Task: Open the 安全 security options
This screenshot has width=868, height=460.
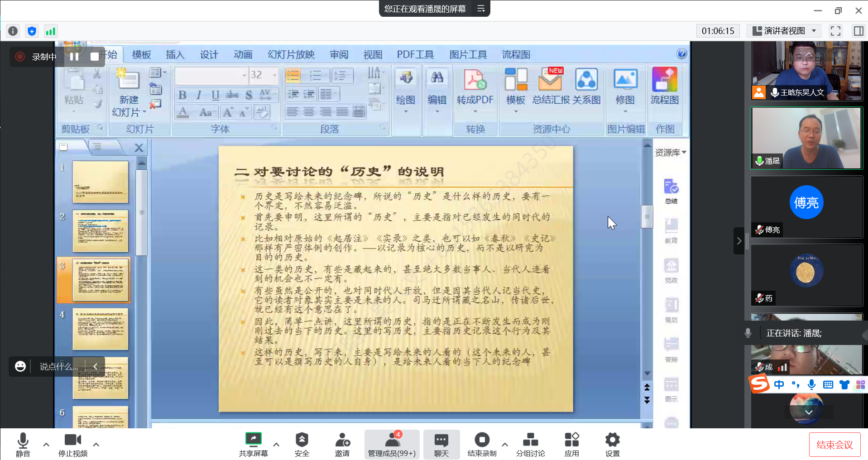Action: [302, 444]
